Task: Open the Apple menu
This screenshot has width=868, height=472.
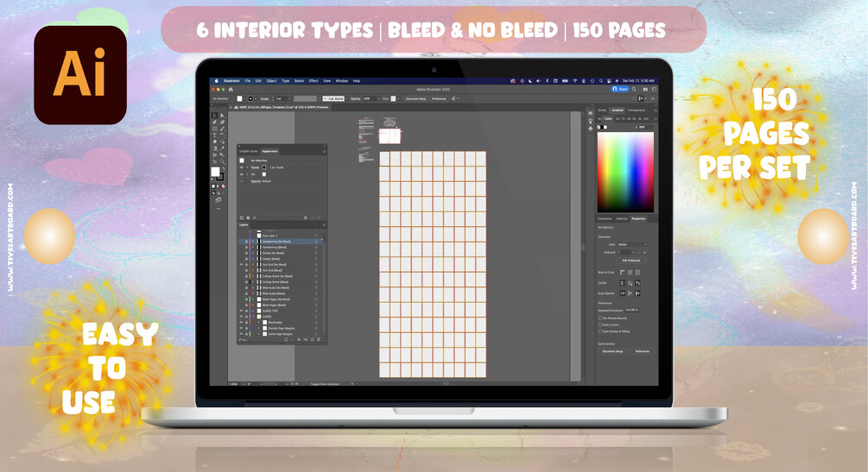Action: click(x=217, y=81)
